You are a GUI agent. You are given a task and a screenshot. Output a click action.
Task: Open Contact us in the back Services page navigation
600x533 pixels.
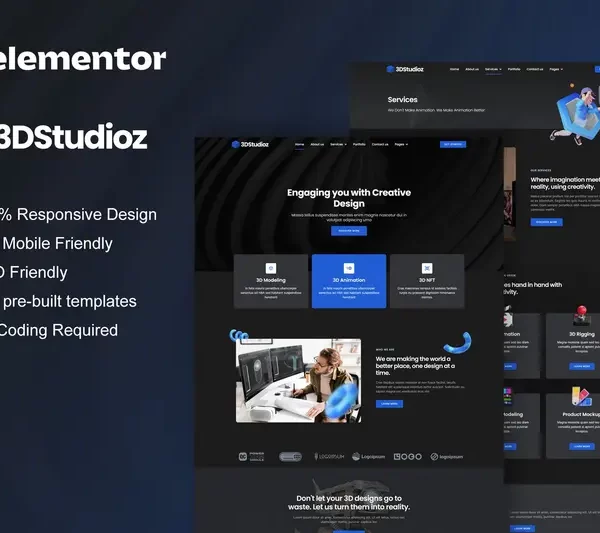[x=535, y=69]
